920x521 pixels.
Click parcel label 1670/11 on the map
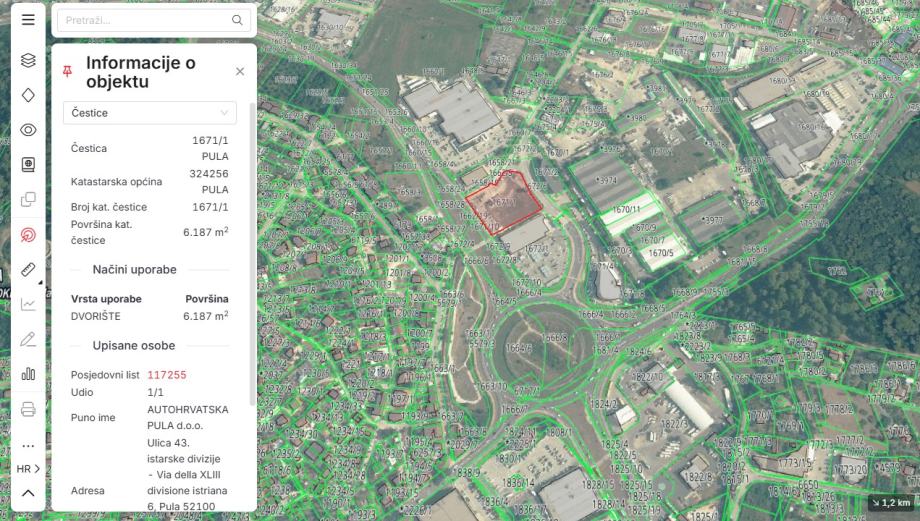[626, 209]
